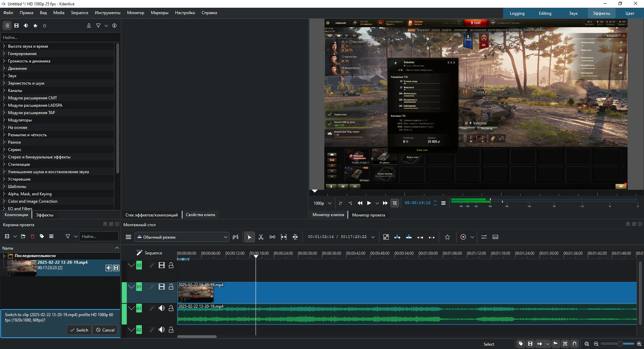Open the Маркеры menu
The width and height of the screenshot is (644, 349).
[x=159, y=13]
